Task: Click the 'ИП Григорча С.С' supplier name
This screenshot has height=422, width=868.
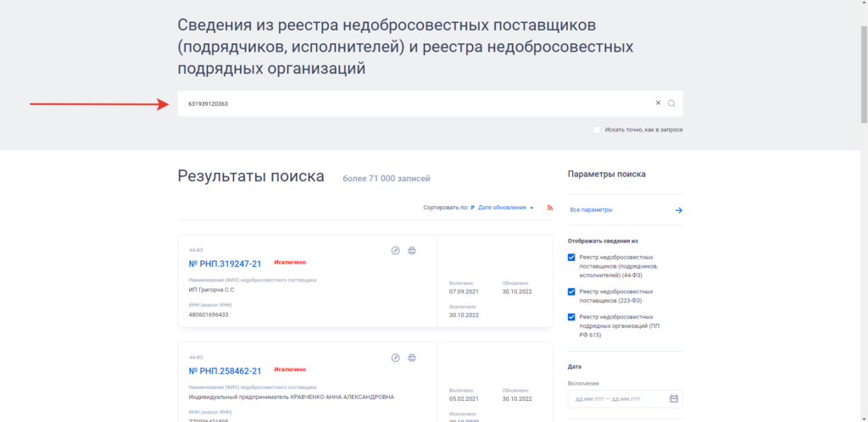Action: click(x=211, y=290)
